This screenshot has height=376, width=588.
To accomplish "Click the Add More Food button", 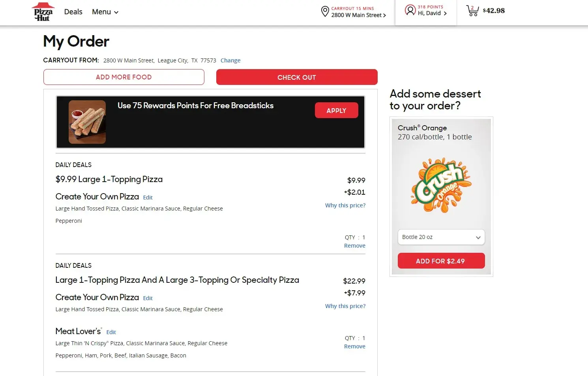I will (x=124, y=77).
